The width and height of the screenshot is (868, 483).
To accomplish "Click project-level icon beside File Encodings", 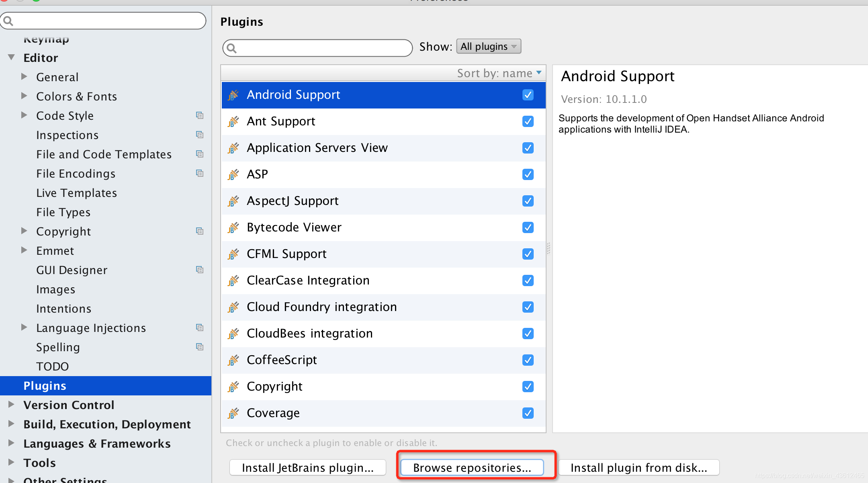I will tap(200, 173).
